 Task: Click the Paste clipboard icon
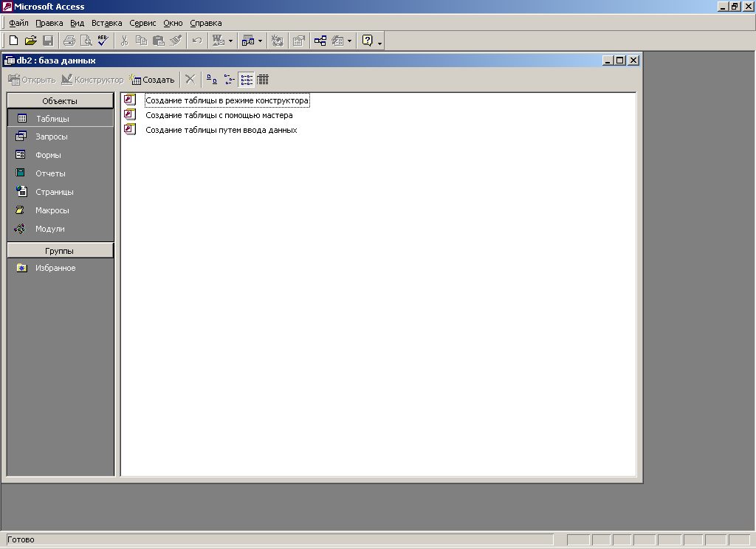159,41
